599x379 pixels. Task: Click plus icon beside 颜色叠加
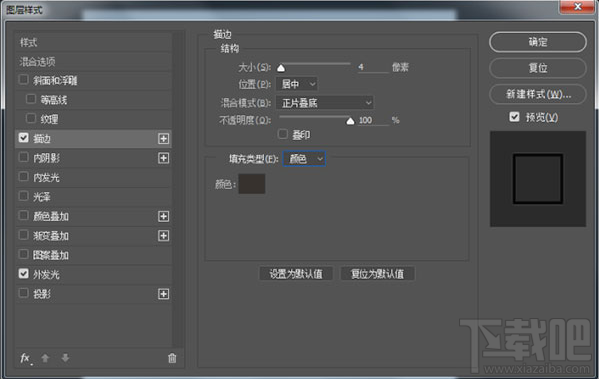[x=164, y=217]
